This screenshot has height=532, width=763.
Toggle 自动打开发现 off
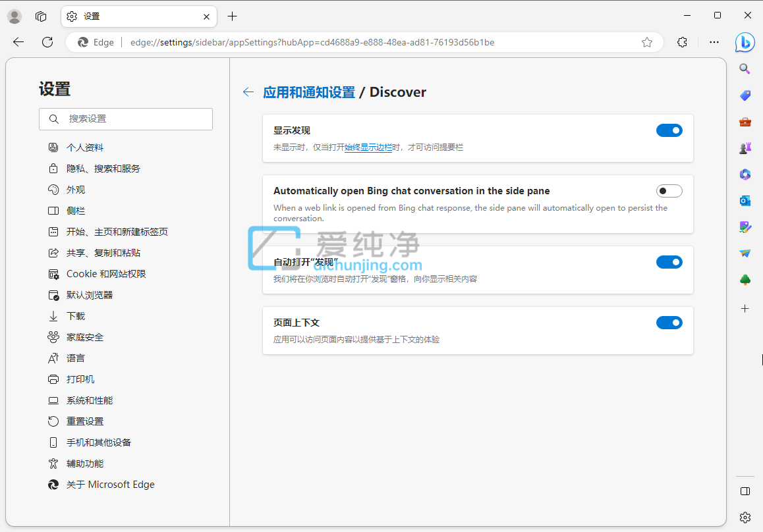(x=669, y=261)
